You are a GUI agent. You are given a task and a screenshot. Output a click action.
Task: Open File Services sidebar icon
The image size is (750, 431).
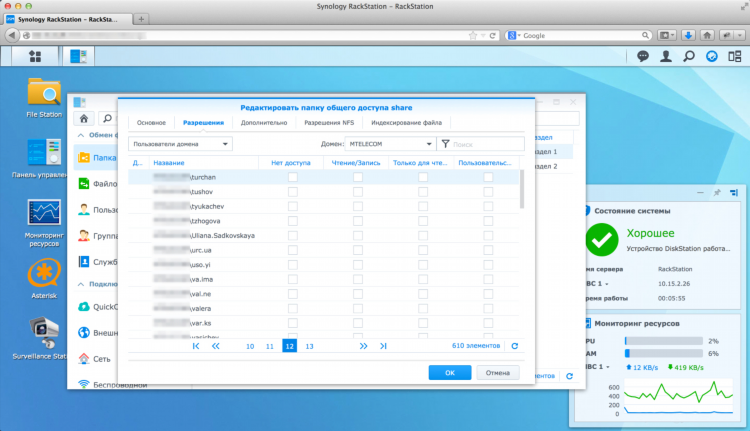pos(84,184)
